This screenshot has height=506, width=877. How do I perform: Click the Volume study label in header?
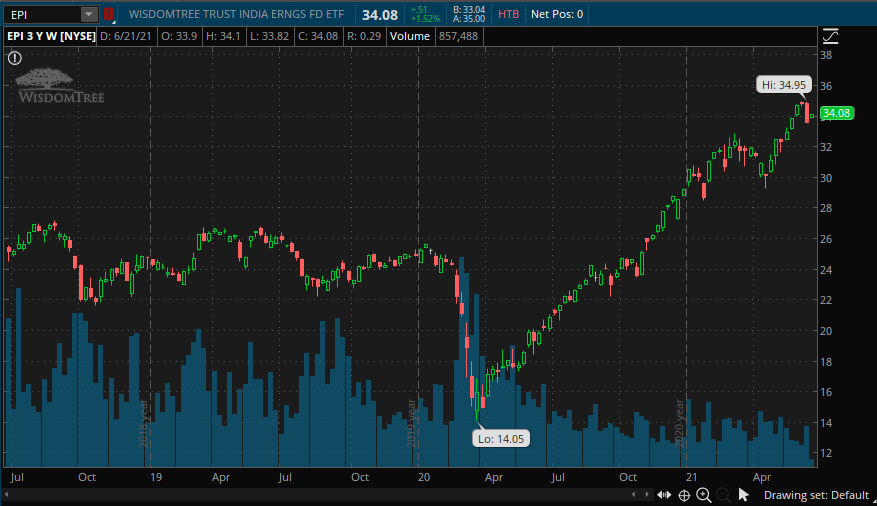(409, 36)
